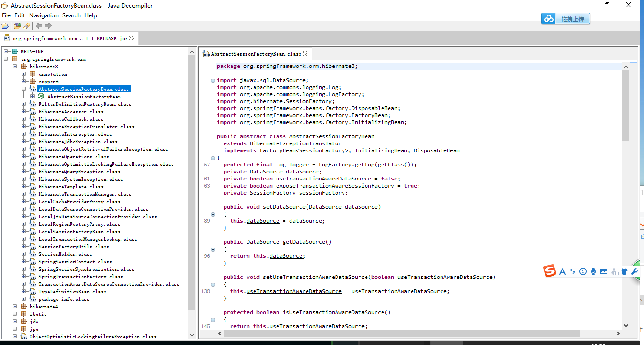Collapse the import statements block
The height and width of the screenshot is (345, 644).
pos(213,80)
